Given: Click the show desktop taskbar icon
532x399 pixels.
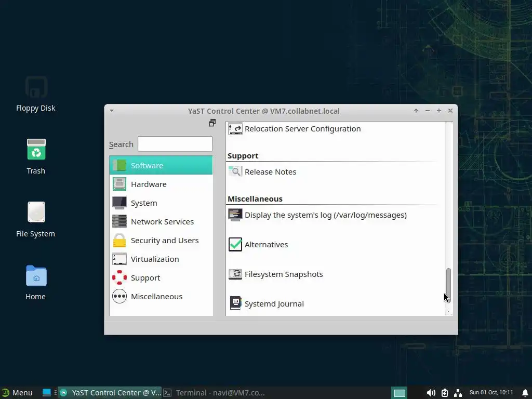Looking at the screenshot, I should click(x=46, y=393).
